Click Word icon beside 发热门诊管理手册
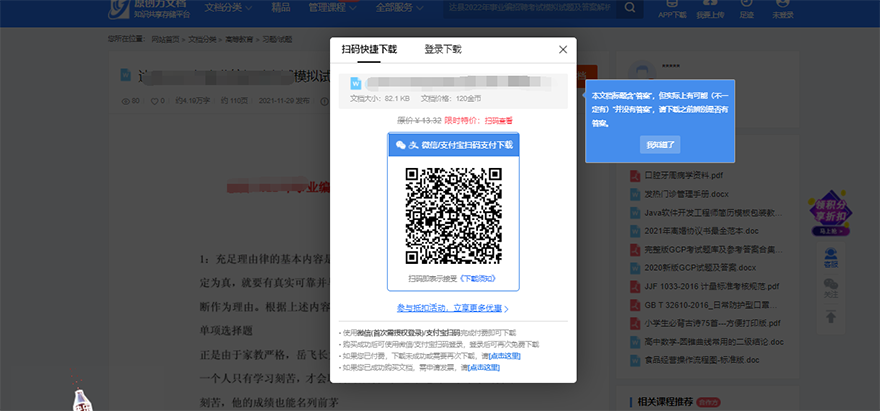 635,194
